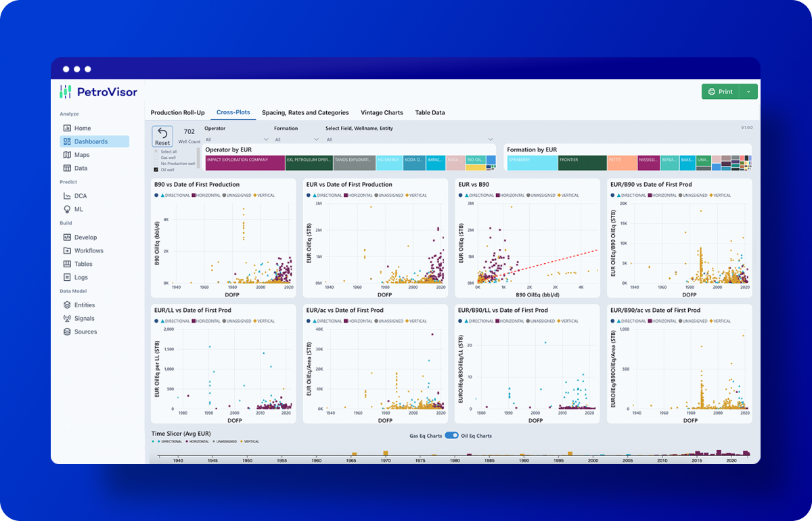
Task: Open the Maps sidebar icon
Action: click(67, 155)
